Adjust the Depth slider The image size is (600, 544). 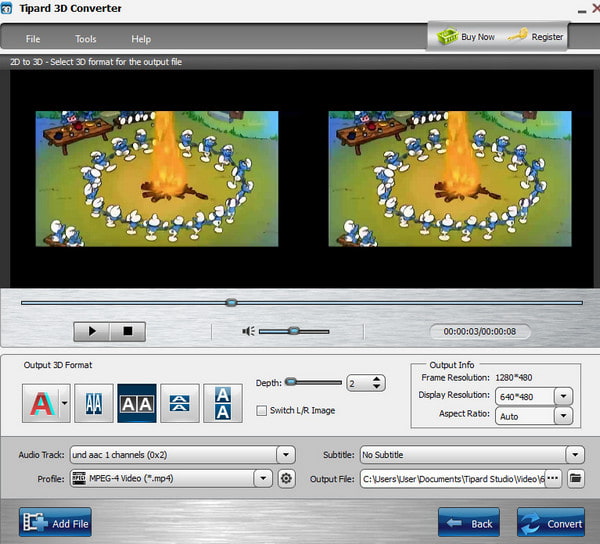pos(314,382)
